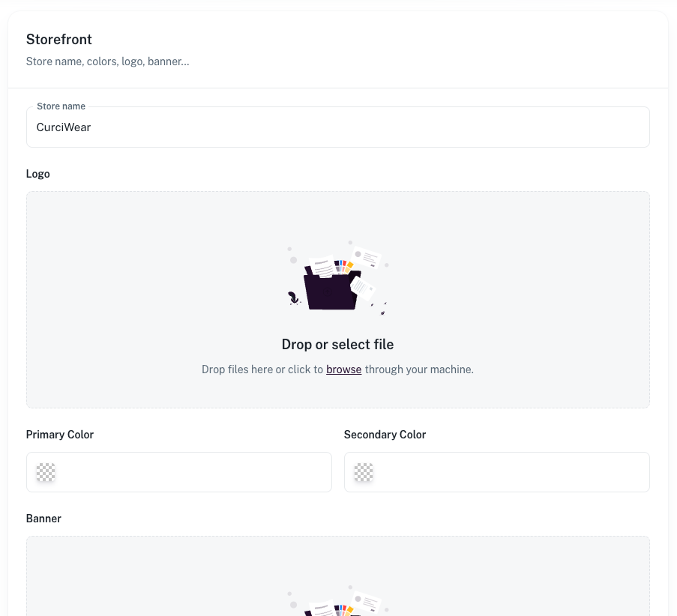Click the 'Store name, colors, logo, banner...' subtitle
This screenshot has height=616, width=677.
pyautogui.click(x=107, y=61)
